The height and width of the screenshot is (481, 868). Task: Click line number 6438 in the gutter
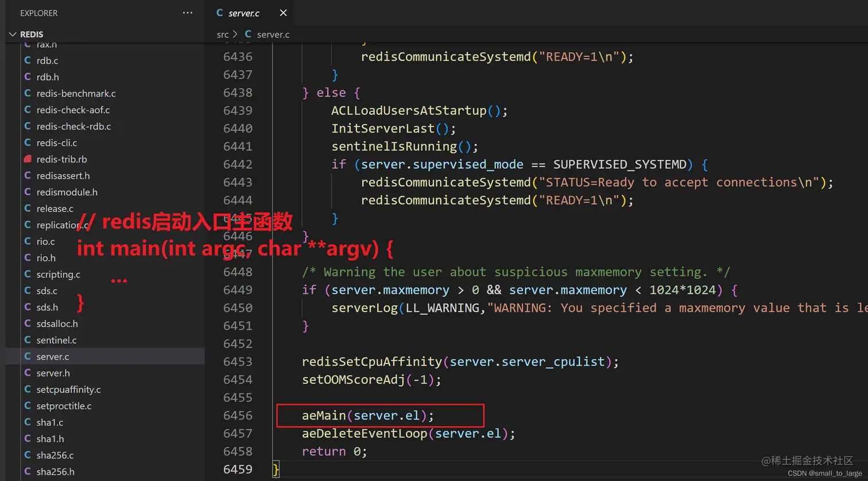(x=238, y=93)
